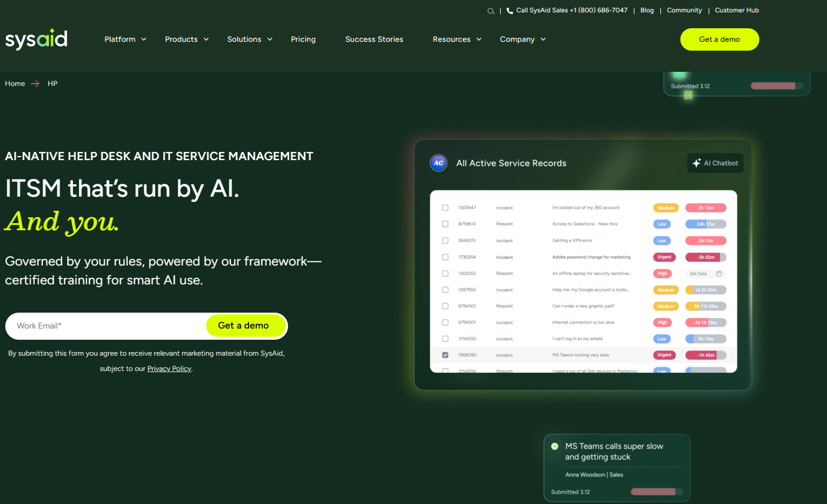Select the checkbox for the Getting a VPN error row
Viewport: 827px width, 504px height.
tap(445, 241)
